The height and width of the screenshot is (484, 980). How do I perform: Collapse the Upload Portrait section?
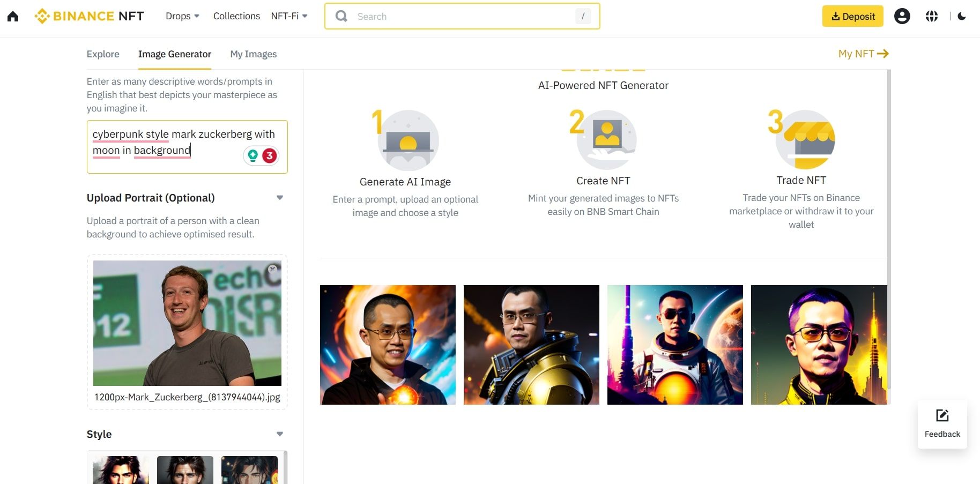coord(279,198)
